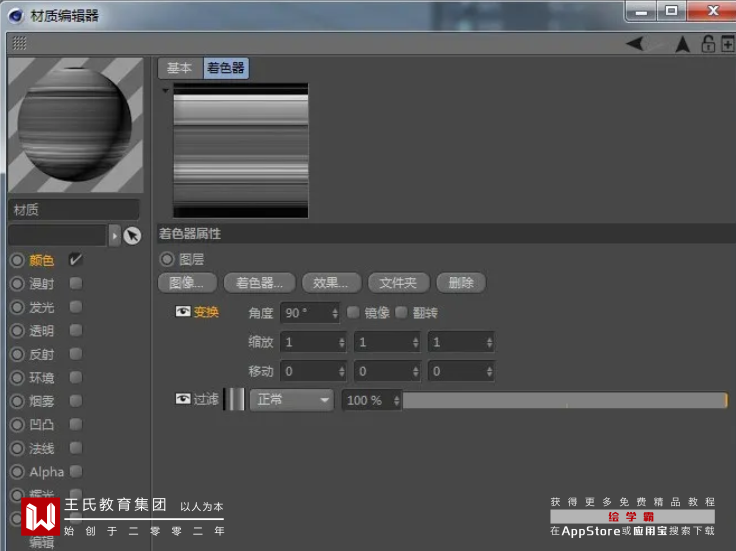
Task: Switch to the 基本 tab
Action: tap(180, 68)
